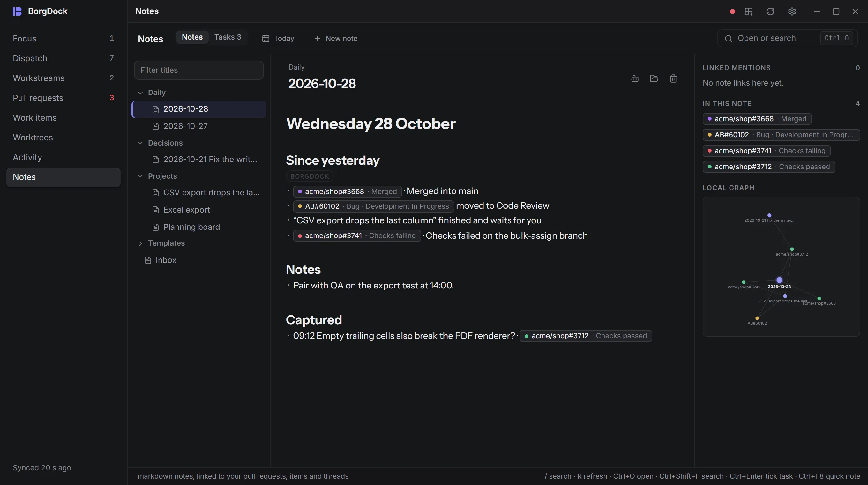The image size is (868, 485).
Task: Open settings gear icon
Action: [792, 11]
